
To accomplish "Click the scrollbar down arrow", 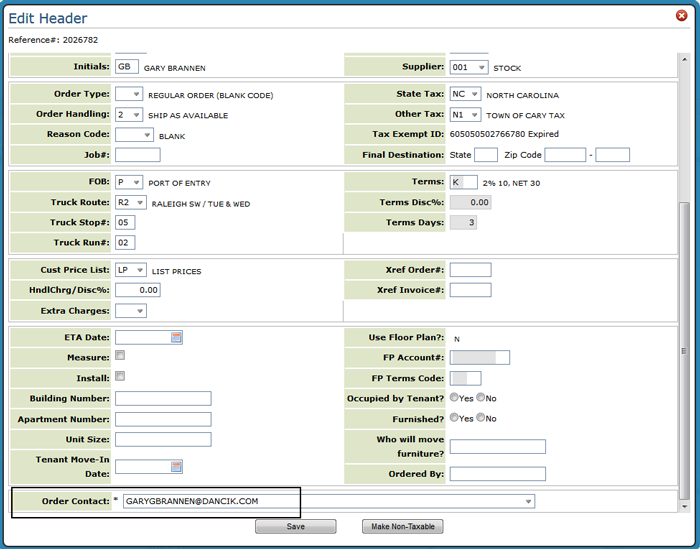I will pos(684,507).
